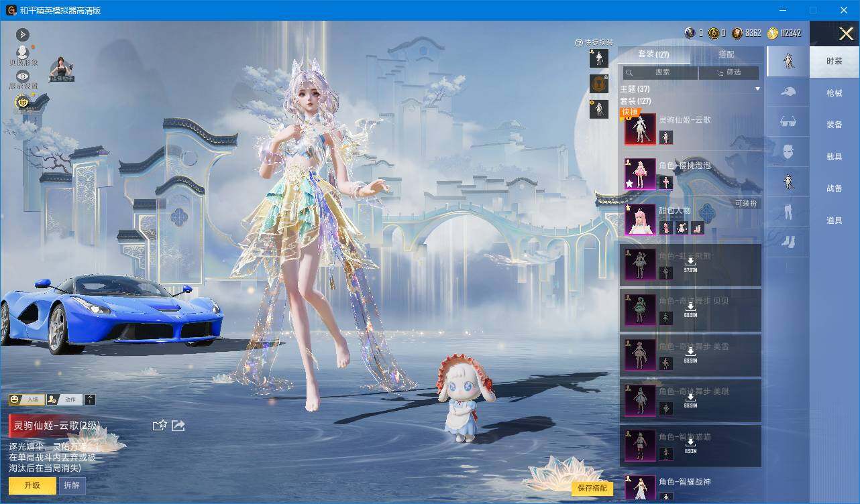Switch to the 搭配 tab
860x504 pixels.
726,54
